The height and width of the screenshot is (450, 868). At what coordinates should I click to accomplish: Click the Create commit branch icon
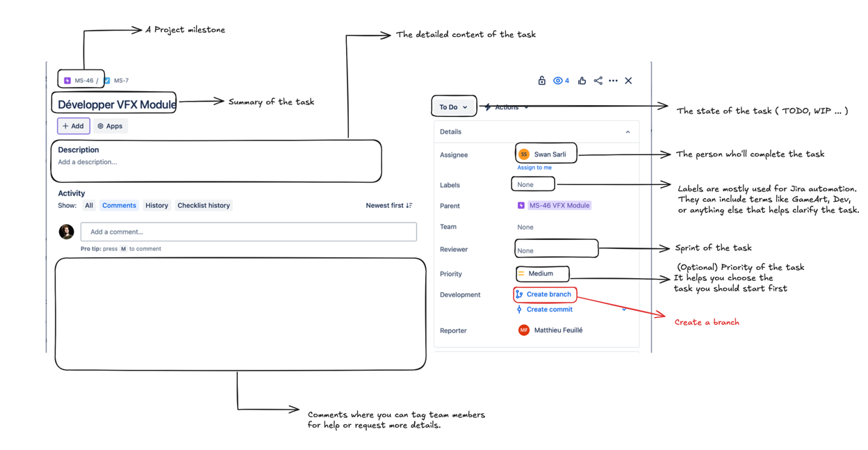click(520, 309)
